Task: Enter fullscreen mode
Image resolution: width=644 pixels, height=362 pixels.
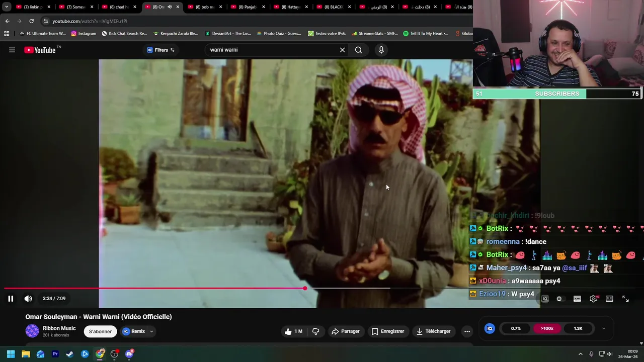Action: tap(625, 299)
